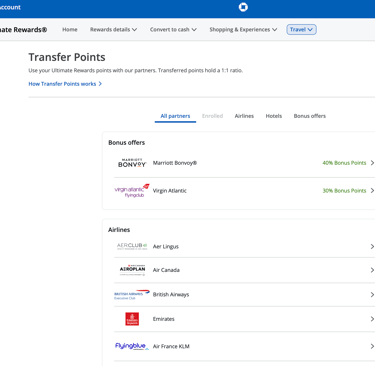Click the account link in blue header
This screenshot has width=375, height=366.
[x=10, y=7]
